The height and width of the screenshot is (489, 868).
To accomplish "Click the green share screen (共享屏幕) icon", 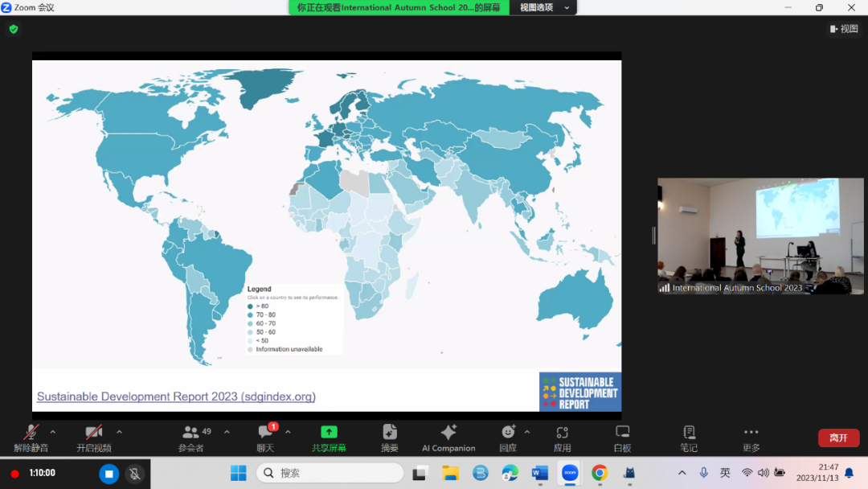I will tap(329, 433).
